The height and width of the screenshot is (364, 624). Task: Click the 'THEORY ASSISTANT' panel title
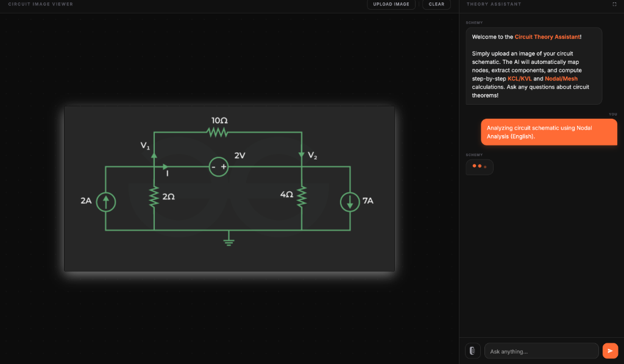[494, 4]
